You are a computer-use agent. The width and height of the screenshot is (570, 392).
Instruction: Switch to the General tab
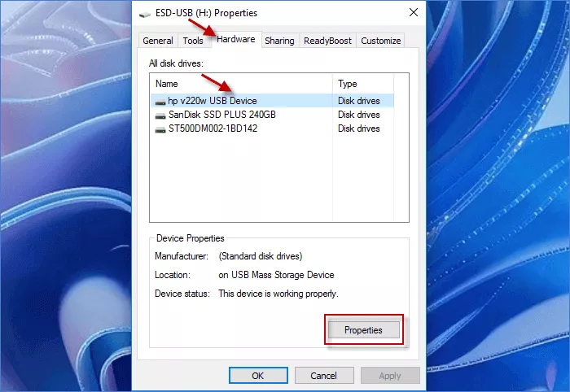(x=158, y=41)
